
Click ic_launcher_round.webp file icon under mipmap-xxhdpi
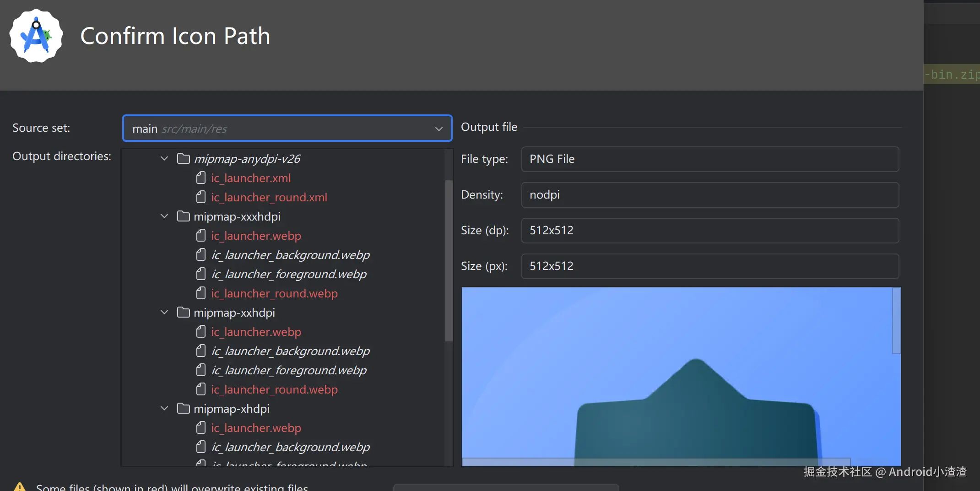(201, 389)
